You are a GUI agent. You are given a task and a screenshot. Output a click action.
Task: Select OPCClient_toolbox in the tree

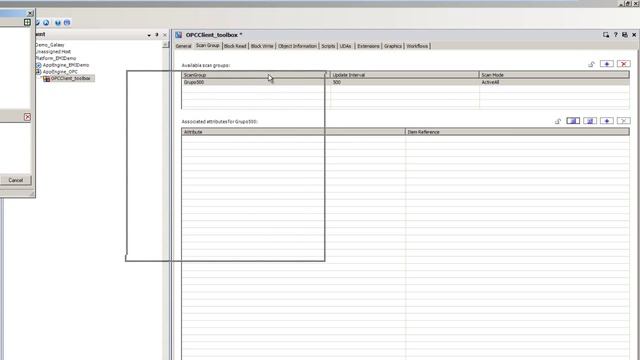click(x=71, y=78)
